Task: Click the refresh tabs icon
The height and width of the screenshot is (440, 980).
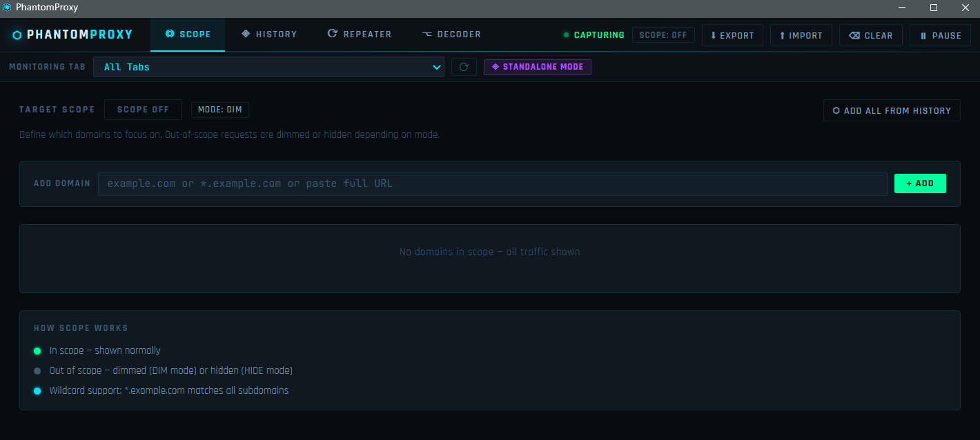Action: pyautogui.click(x=464, y=67)
